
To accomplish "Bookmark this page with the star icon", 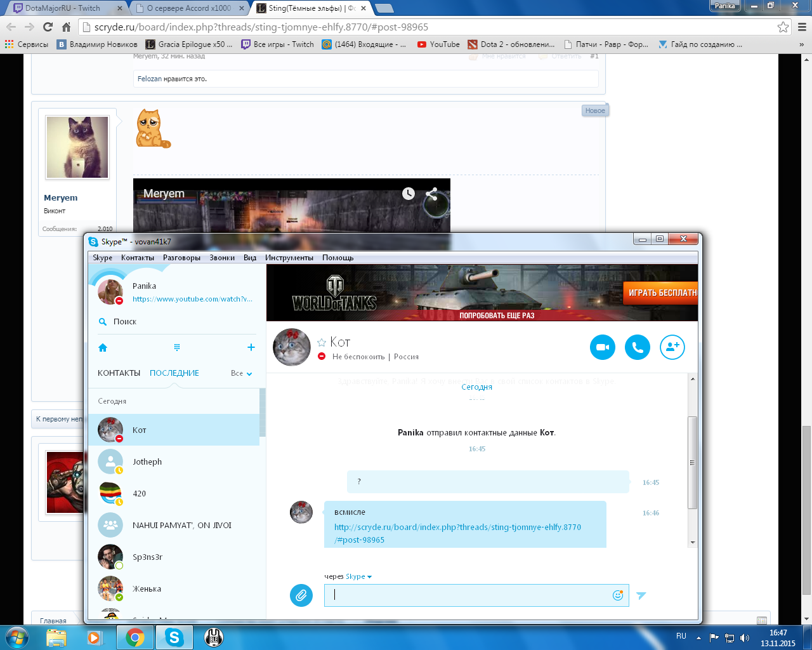I will point(783,27).
